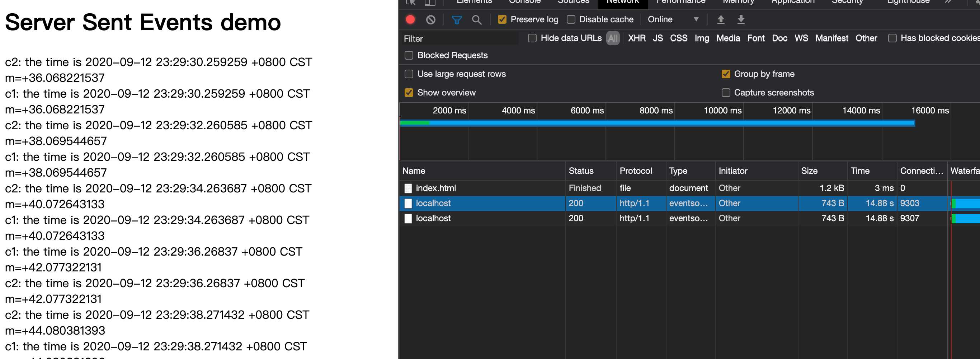
Task: Enable Disable cache checkbox
Action: [571, 19]
